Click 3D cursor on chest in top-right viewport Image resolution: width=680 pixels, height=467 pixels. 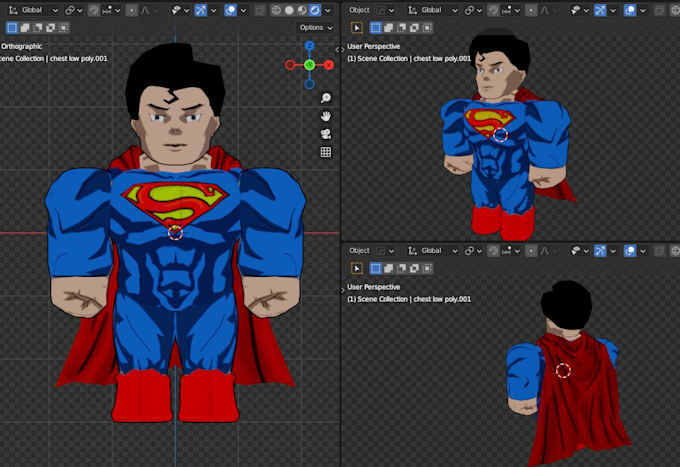coord(500,135)
